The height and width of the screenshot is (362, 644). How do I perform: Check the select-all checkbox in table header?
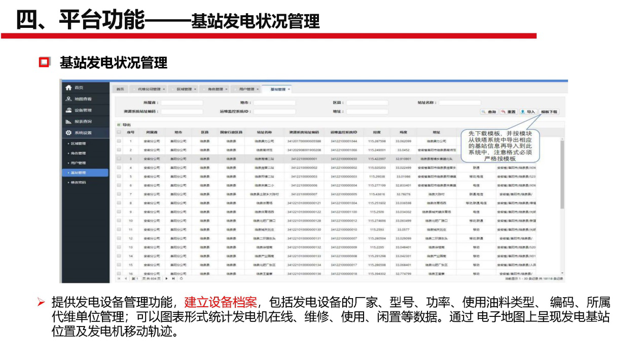tap(119, 132)
